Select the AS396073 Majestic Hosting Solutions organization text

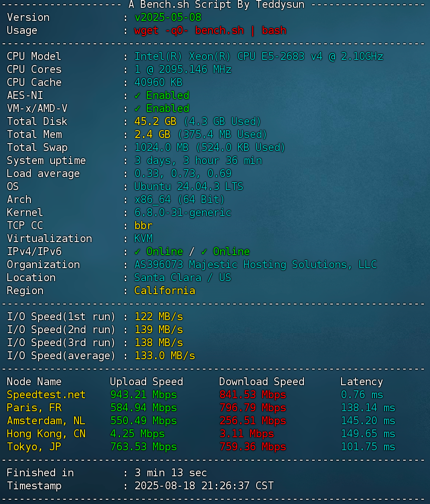(255, 265)
